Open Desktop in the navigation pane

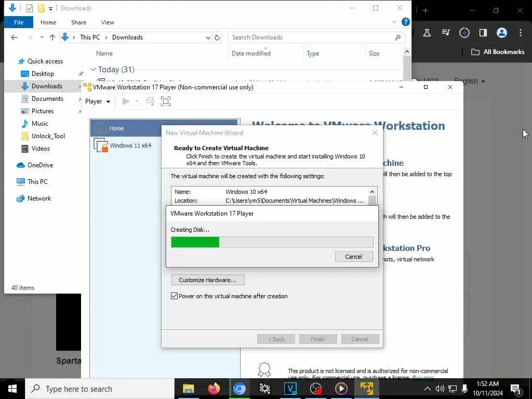(x=43, y=74)
